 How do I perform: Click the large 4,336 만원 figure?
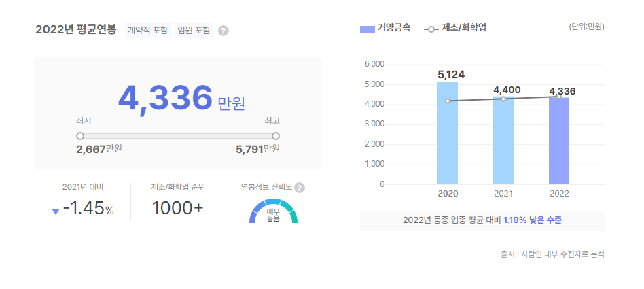point(181,99)
